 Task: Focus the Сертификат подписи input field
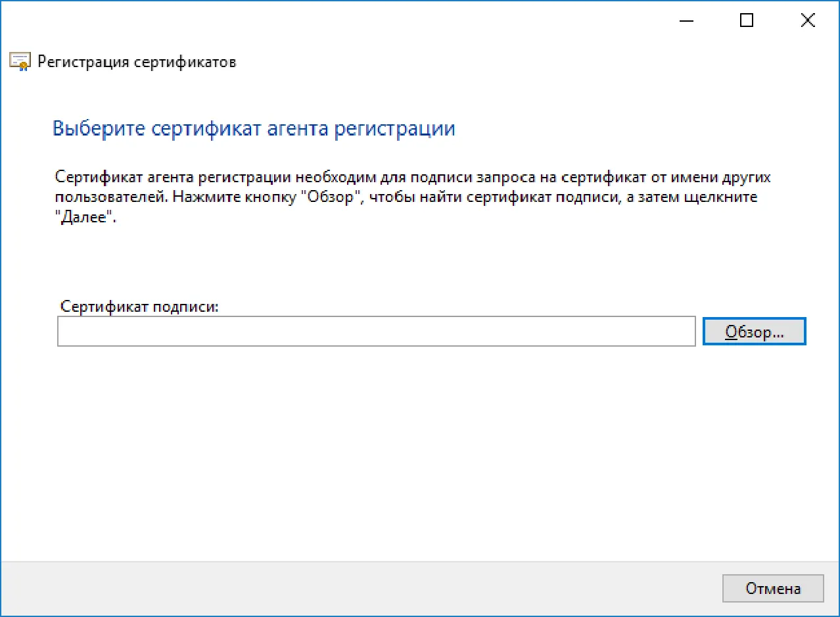click(x=376, y=332)
